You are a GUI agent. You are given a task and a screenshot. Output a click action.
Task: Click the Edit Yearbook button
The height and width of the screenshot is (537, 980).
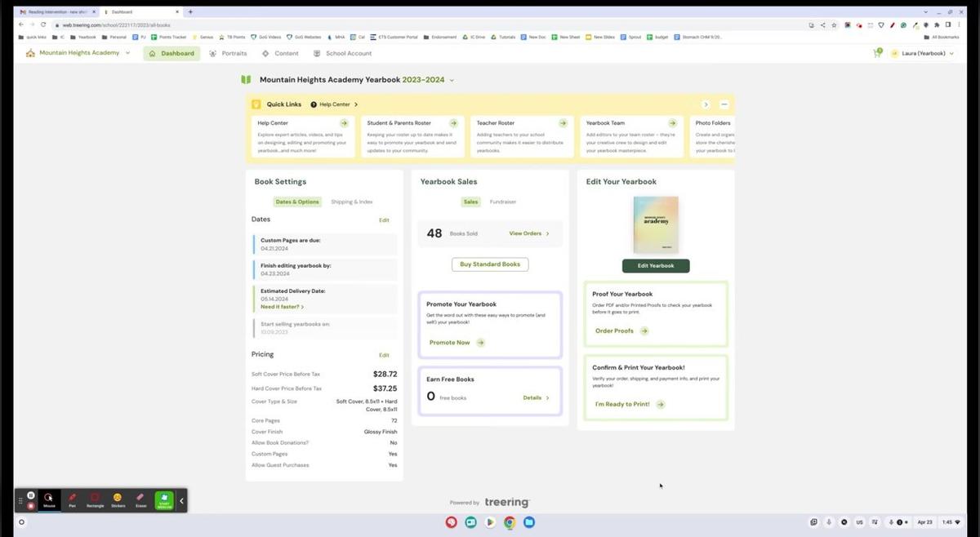656,266
